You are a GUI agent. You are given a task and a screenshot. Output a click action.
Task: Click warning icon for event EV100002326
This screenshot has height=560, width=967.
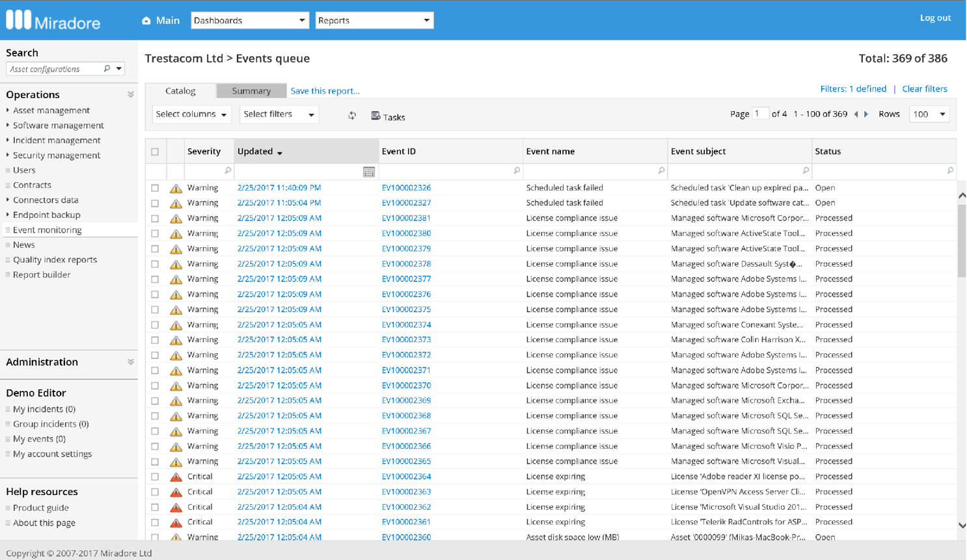176,188
